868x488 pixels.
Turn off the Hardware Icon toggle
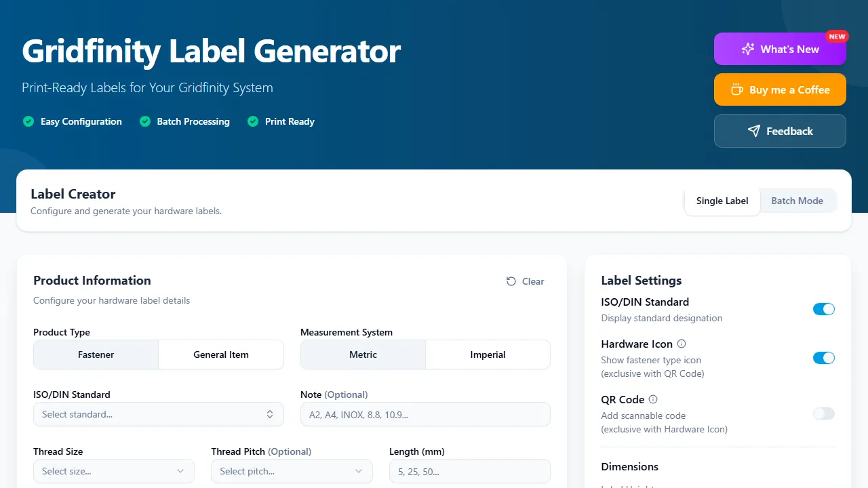(x=824, y=358)
